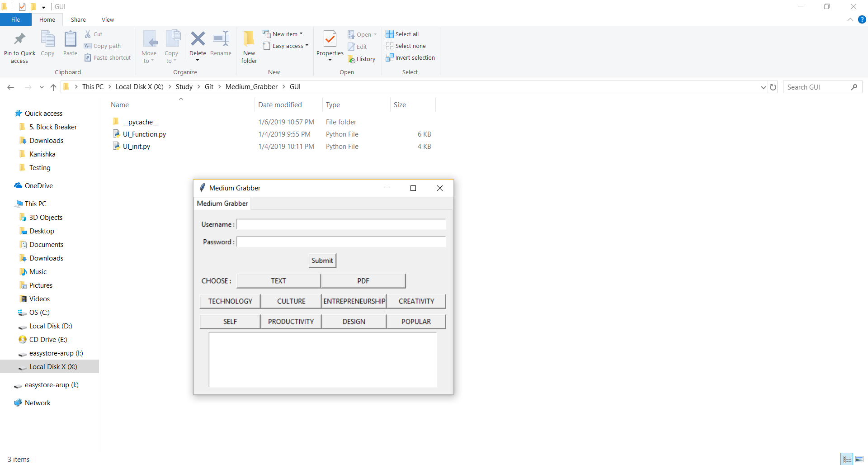Click the Help question mark icon
868x465 pixels.
pyautogui.click(x=862, y=19)
